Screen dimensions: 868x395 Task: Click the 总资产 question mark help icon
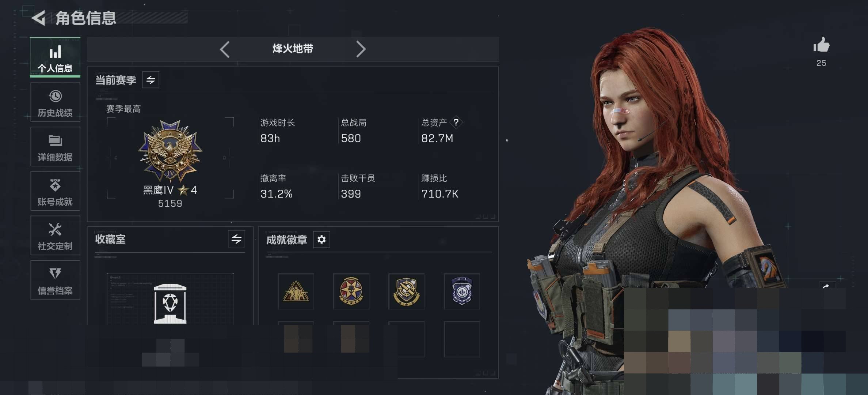pyautogui.click(x=456, y=122)
